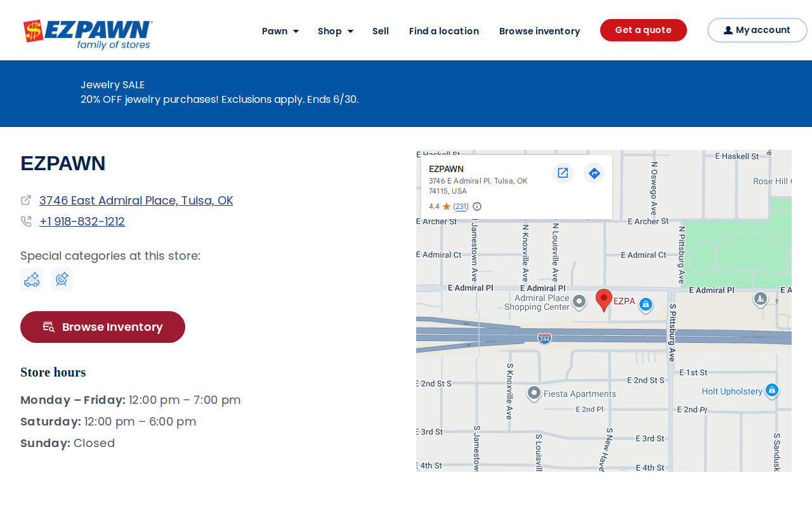Screen dimensions: 812x508
Task: Click the first special category icon
Action: [x=32, y=279]
